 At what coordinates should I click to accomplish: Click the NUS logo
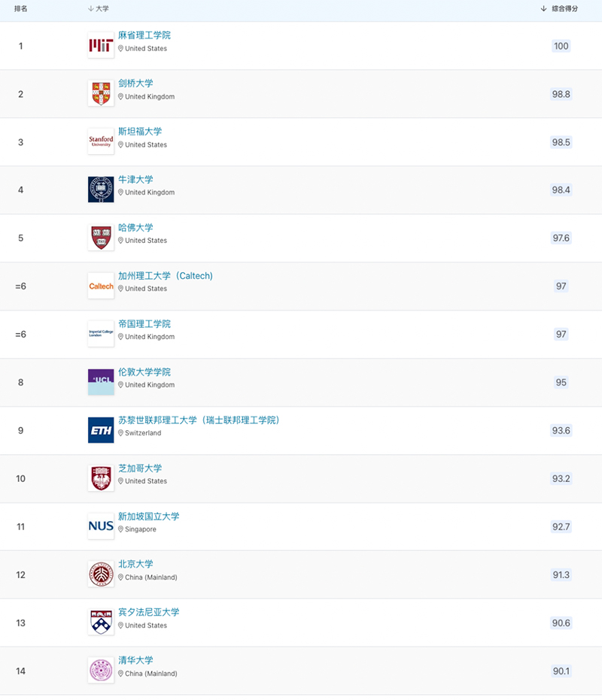[101, 526]
